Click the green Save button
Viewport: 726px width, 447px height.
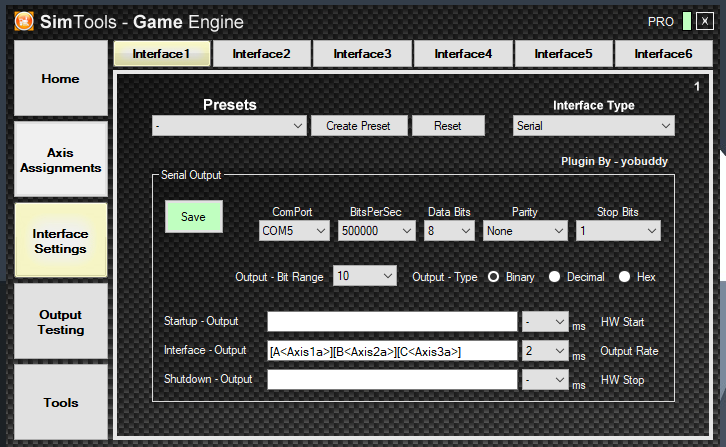[194, 217]
